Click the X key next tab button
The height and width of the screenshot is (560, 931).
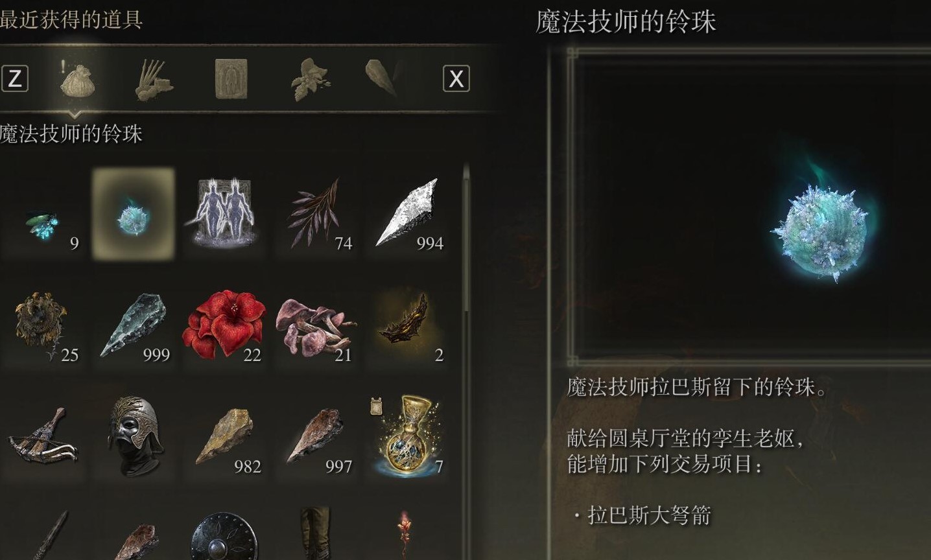[x=456, y=79]
